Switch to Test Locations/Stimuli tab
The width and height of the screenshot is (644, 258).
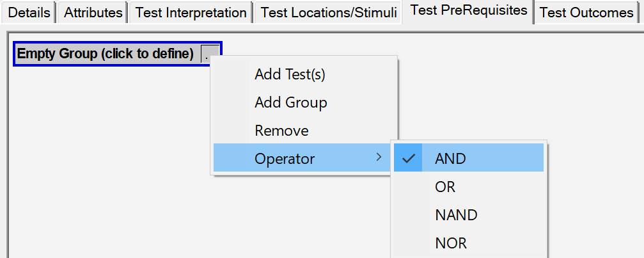pyautogui.click(x=329, y=13)
